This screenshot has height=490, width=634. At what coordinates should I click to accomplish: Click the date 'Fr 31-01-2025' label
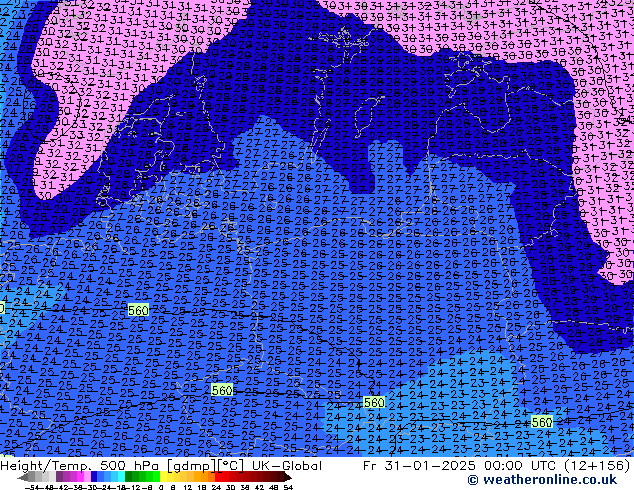(420, 466)
